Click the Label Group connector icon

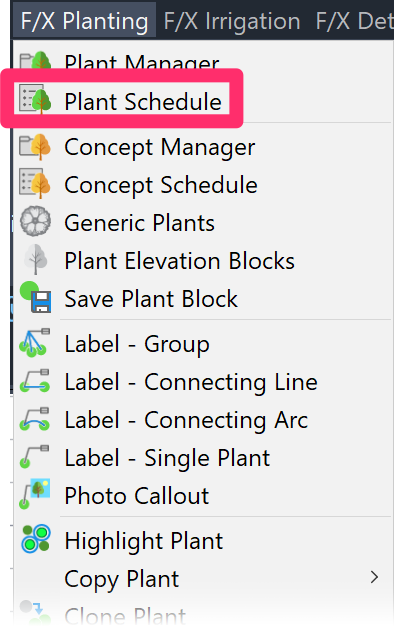[x=35, y=343]
